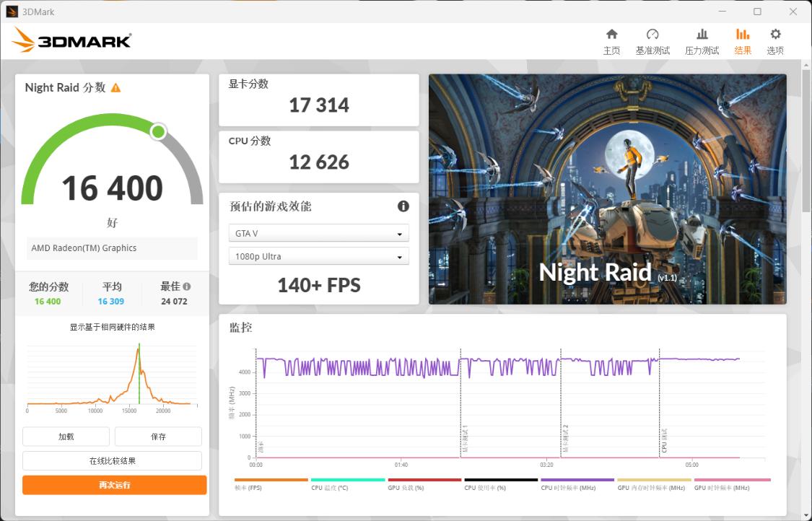This screenshot has height=521, width=812.
Task: Go to the 主页 home section
Action: tap(611, 41)
